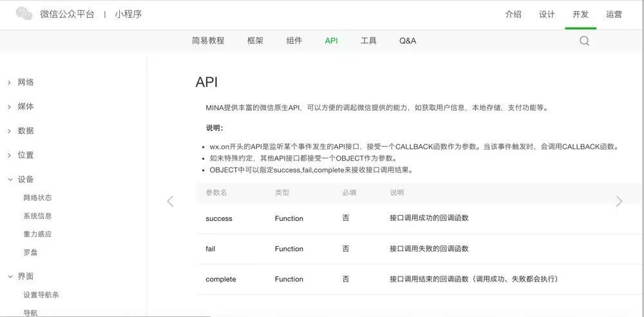Switch to 简易教程 sub-tab
The height and width of the screenshot is (317, 644).
208,41
